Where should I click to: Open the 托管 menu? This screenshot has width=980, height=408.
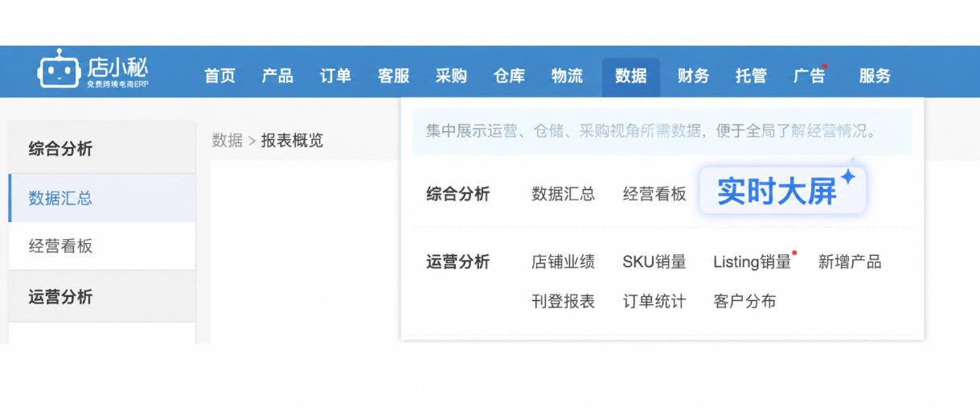(x=751, y=76)
